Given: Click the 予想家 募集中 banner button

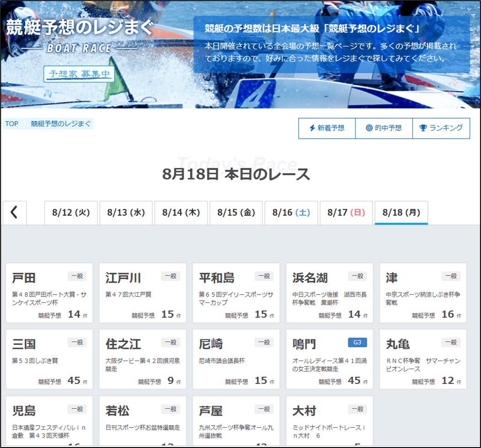Looking at the screenshot, I should 79,74.
